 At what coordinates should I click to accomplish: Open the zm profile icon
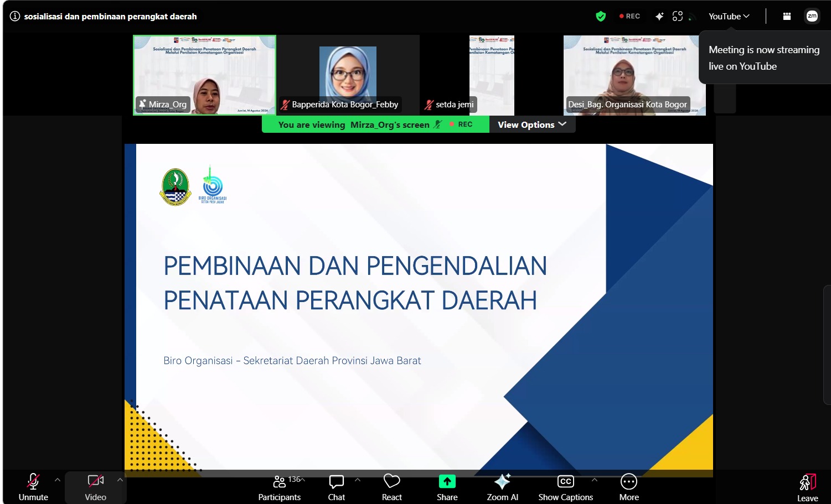(812, 16)
